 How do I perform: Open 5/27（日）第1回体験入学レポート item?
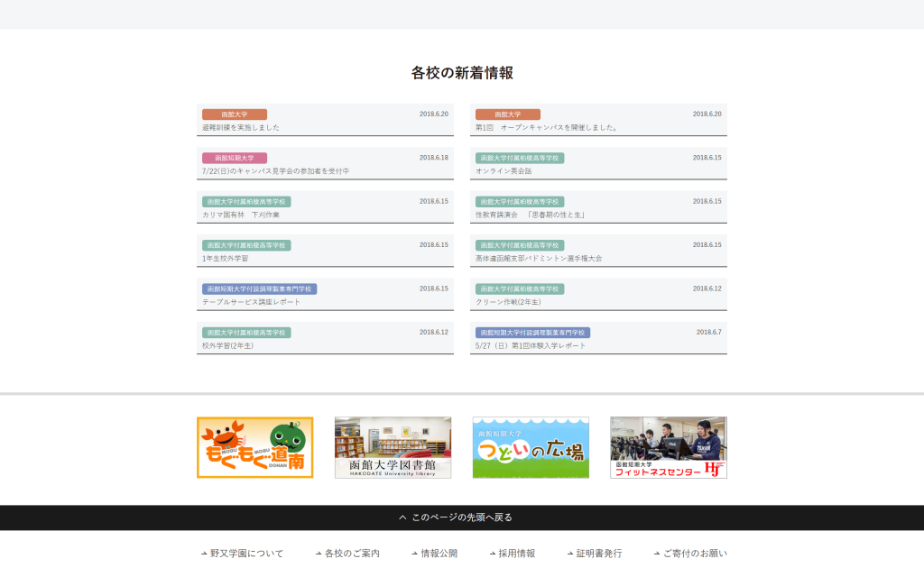(x=598, y=338)
